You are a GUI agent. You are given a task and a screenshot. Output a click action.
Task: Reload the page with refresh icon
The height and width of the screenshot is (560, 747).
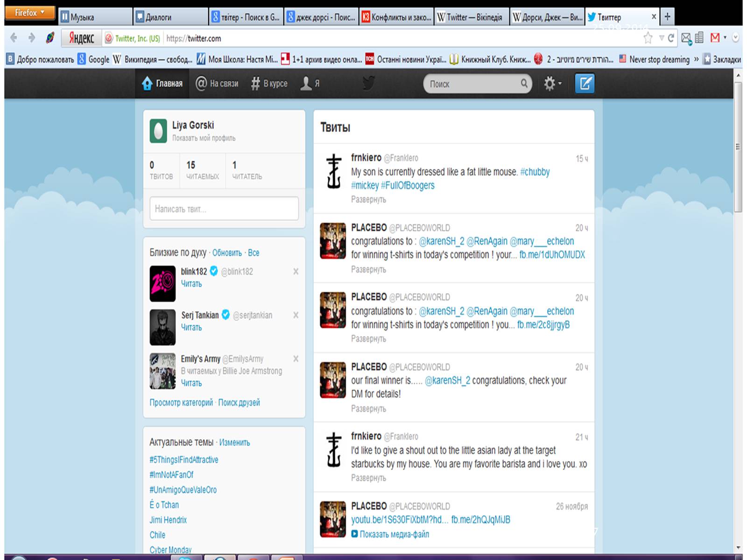(x=671, y=38)
